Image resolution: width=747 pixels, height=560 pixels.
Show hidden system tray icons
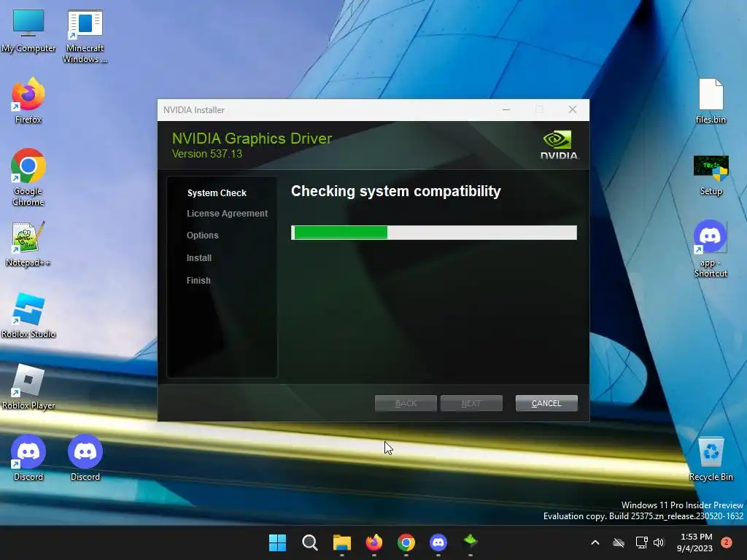(x=595, y=542)
